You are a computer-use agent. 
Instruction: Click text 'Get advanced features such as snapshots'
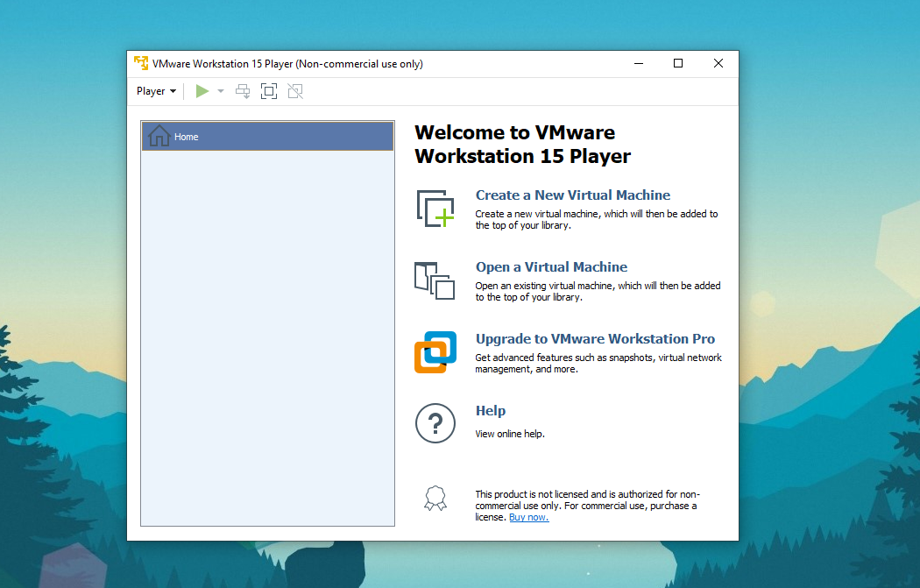tap(564, 358)
